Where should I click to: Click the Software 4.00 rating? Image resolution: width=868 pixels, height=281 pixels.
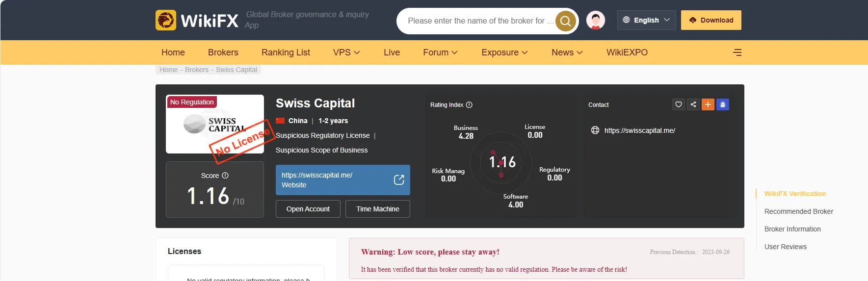[x=516, y=201]
